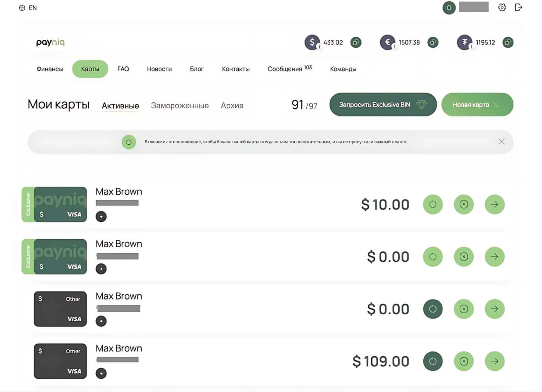Open the Финансы menu tab
This screenshot has width=542, height=392.
(x=50, y=69)
